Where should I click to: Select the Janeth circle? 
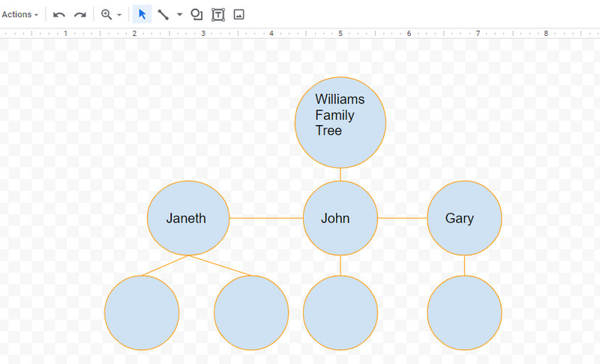pos(188,218)
